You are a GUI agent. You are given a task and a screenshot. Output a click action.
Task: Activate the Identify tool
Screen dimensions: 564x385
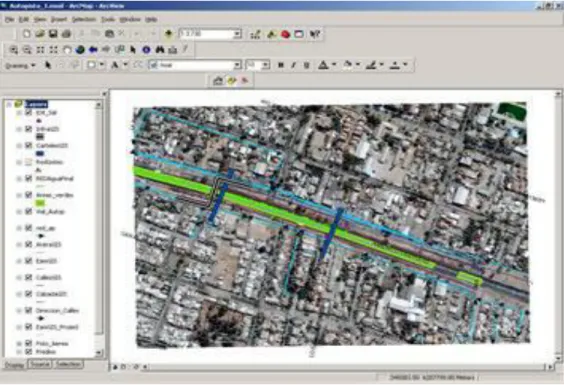pyautogui.click(x=146, y=50)
